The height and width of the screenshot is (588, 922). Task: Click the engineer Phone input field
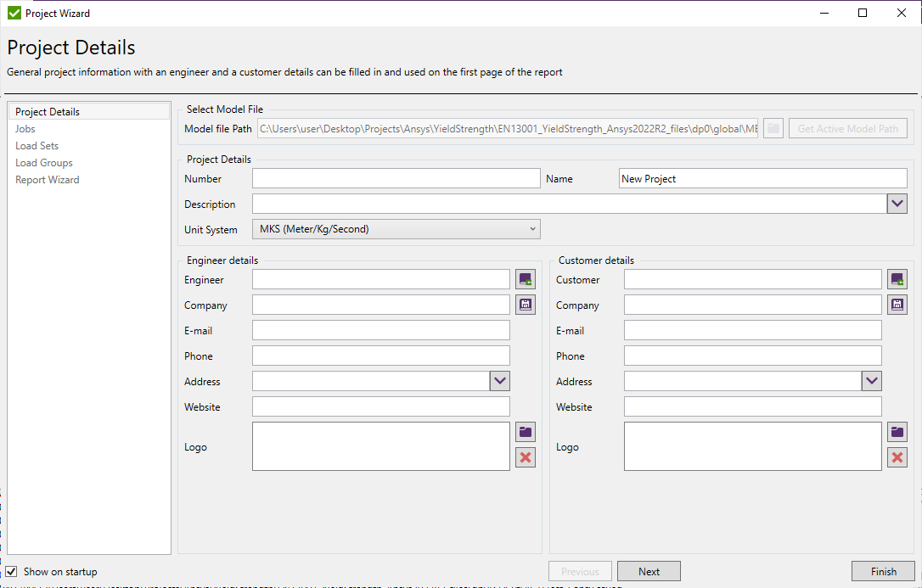[381, 356]
